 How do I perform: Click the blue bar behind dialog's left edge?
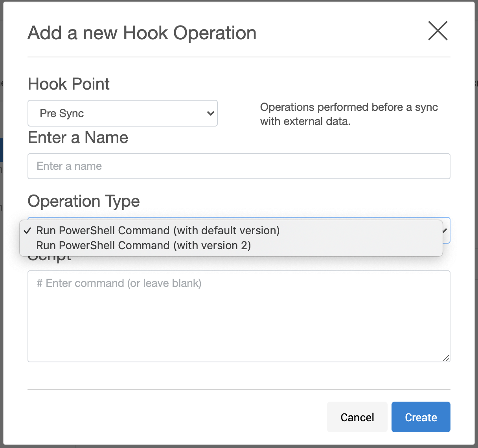pyautogui.click(x=2, y=150)
